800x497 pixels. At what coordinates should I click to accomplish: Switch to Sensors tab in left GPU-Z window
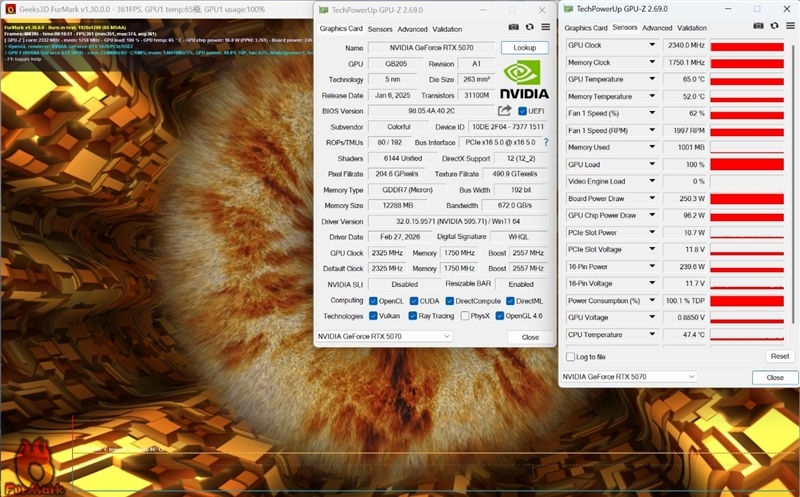[x=380, y=29]
